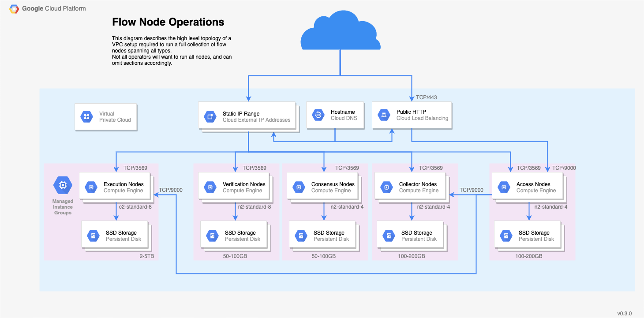This screenshot has width=644, height=318.
Task: Click the Consensus Nodes title text
Action: 333,184
